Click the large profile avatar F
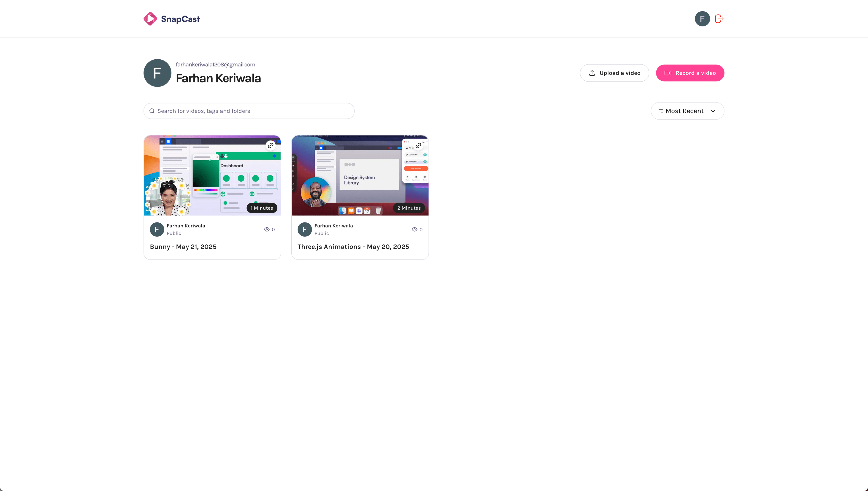Screen dimensions: 868x491 click(157, 73)
